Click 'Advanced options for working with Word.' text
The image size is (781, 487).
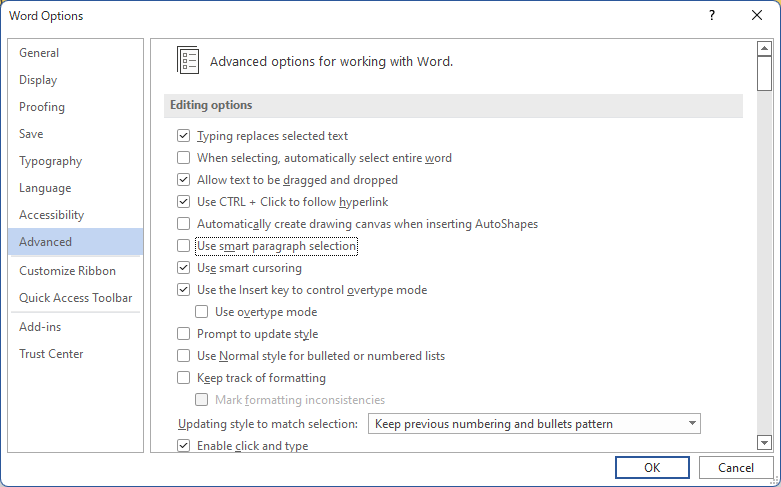point(331,61)
